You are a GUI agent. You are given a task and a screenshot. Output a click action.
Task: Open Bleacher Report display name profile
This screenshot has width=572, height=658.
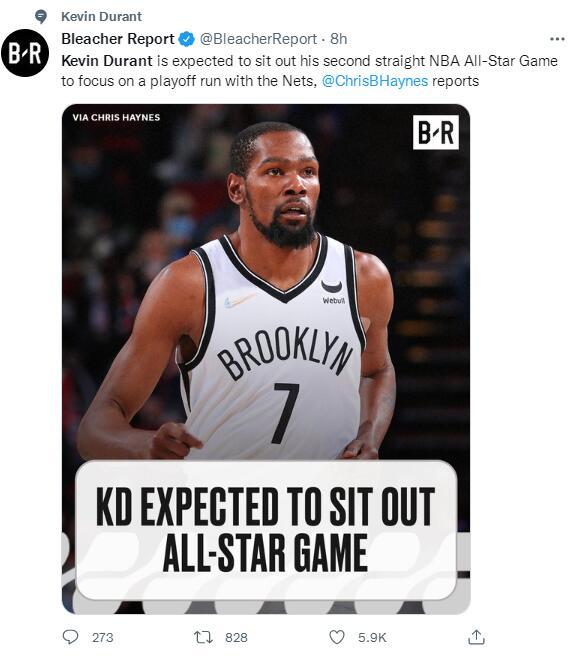(x=118, y=39)
